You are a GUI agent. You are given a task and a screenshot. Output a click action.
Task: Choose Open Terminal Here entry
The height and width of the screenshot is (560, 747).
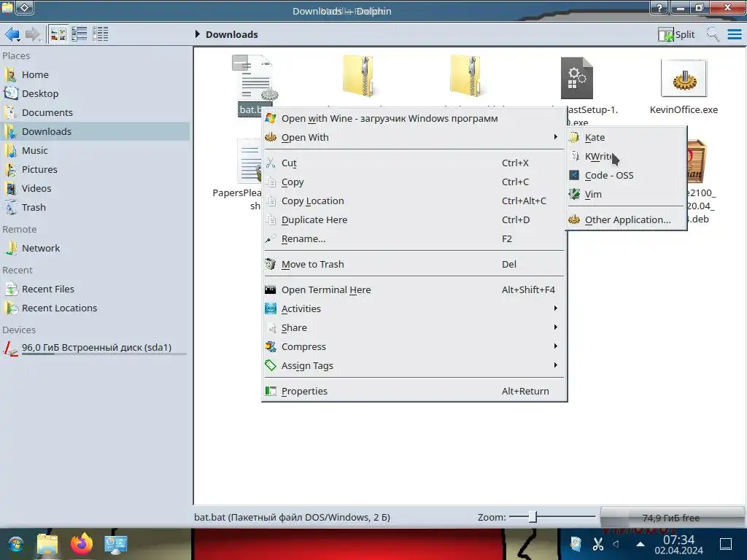[414, 290]
